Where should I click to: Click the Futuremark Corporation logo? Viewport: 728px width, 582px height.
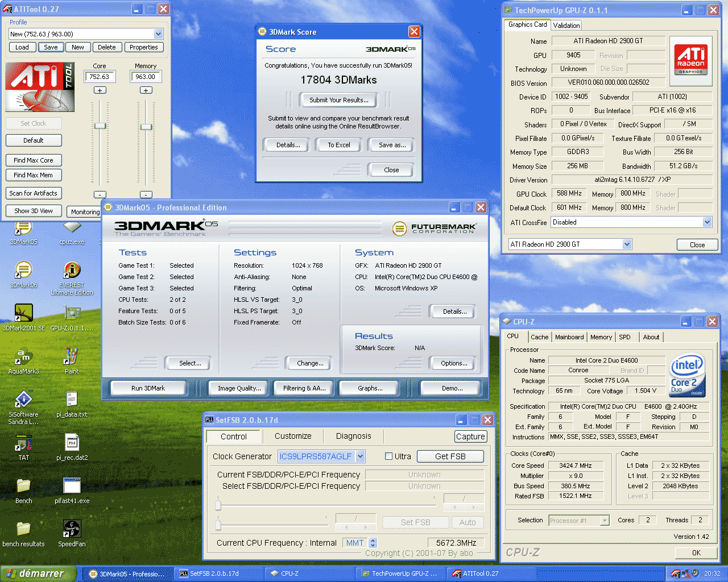pyautogui.click(x=435, y=228)
